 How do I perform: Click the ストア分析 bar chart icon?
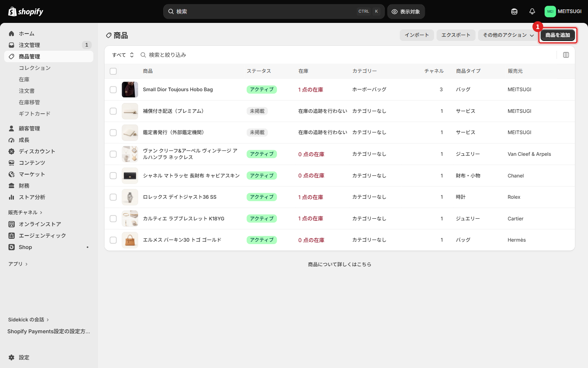(x=11, y=197)
